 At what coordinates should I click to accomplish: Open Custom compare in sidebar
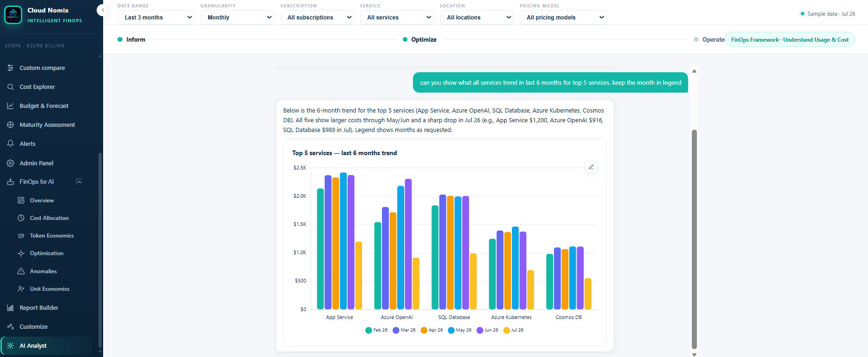click(42, 68)
